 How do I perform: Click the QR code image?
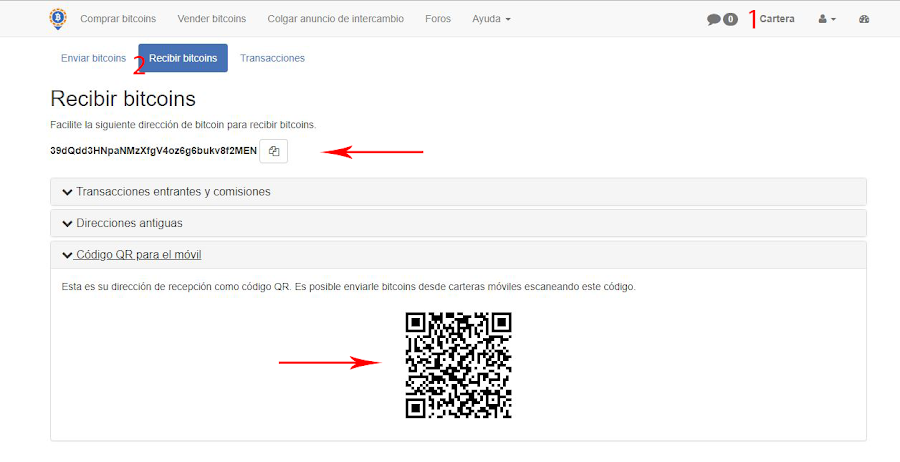tap(459, 365)
